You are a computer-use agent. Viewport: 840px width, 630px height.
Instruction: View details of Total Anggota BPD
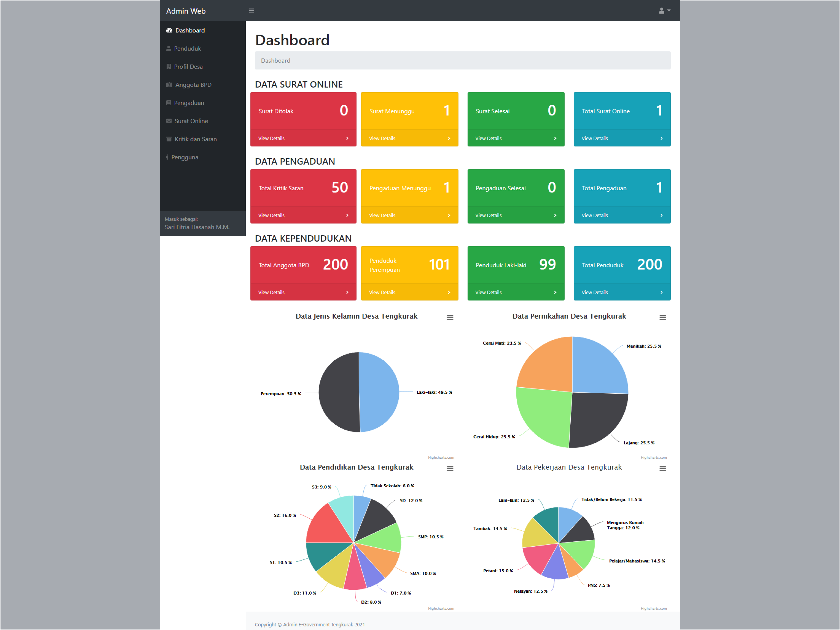click(x=271, y=293)
